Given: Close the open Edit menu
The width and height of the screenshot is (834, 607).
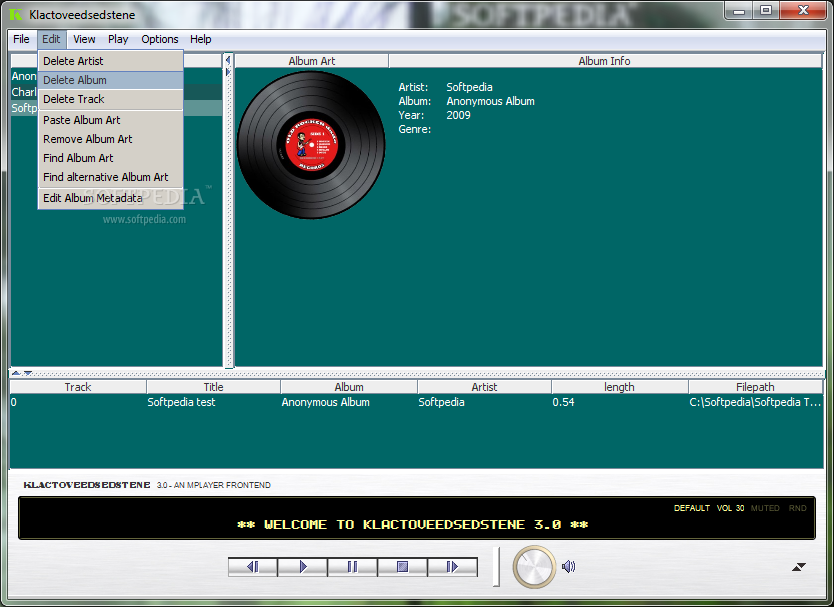Looking at the screenshot, I should [x=51, y=39].
